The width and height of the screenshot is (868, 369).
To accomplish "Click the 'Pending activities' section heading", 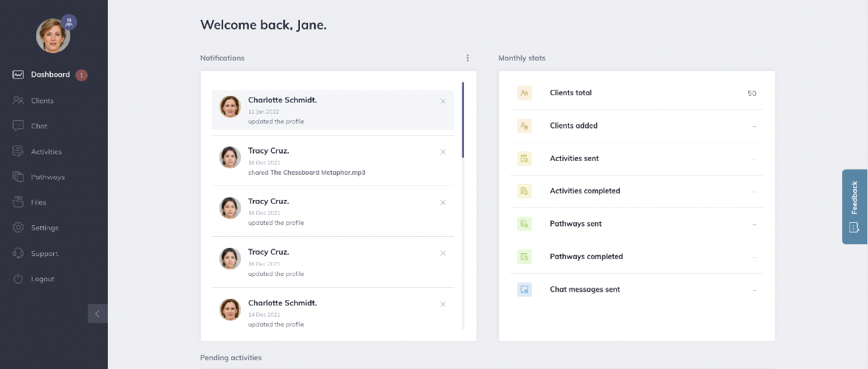I will click(230, 358).
